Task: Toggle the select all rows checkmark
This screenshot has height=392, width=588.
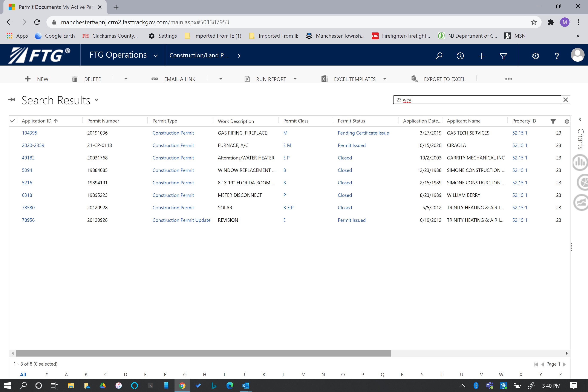Action: coord(12,121)
